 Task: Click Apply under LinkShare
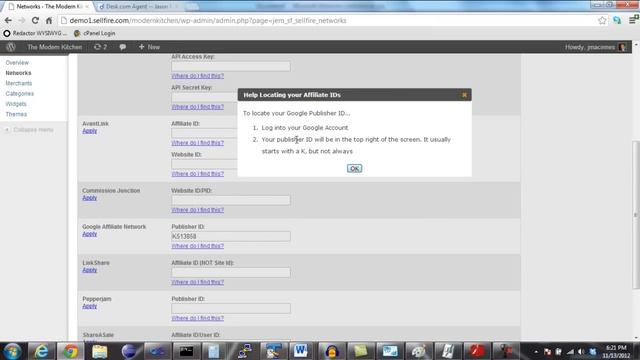coord(90,270)
